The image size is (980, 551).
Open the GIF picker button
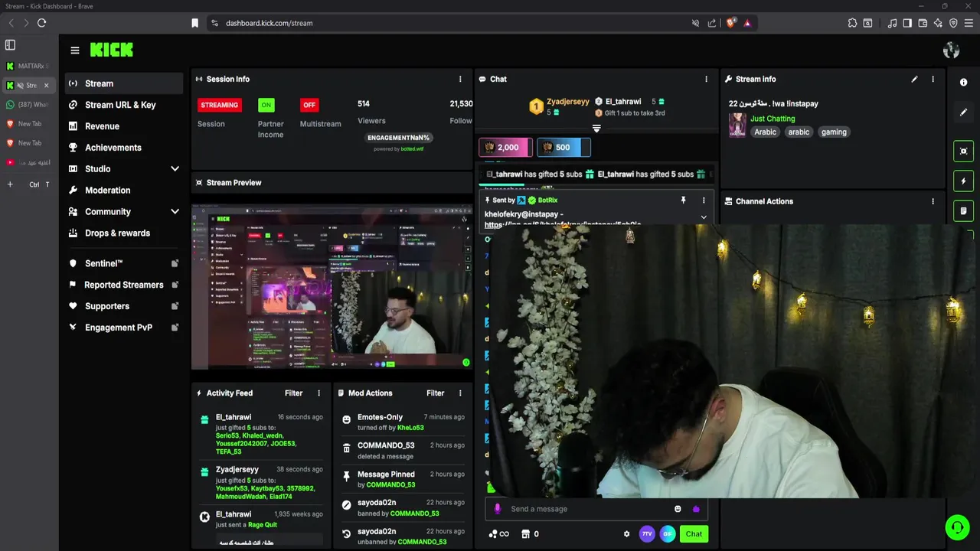point(668,533)
